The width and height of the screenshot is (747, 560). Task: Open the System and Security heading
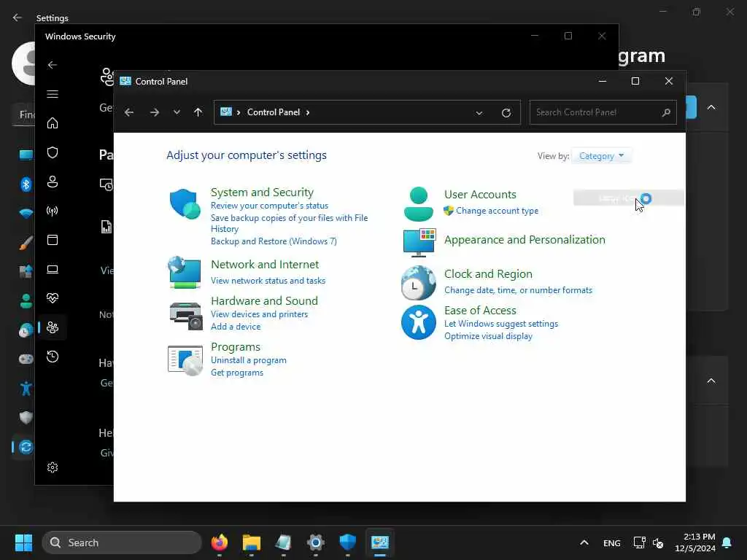(262, 192)
